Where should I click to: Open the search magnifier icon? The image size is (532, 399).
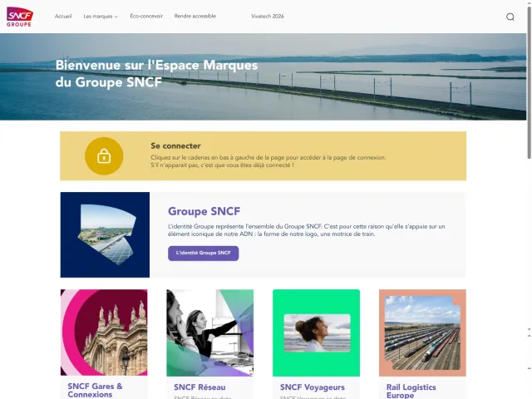pos(510,17)
